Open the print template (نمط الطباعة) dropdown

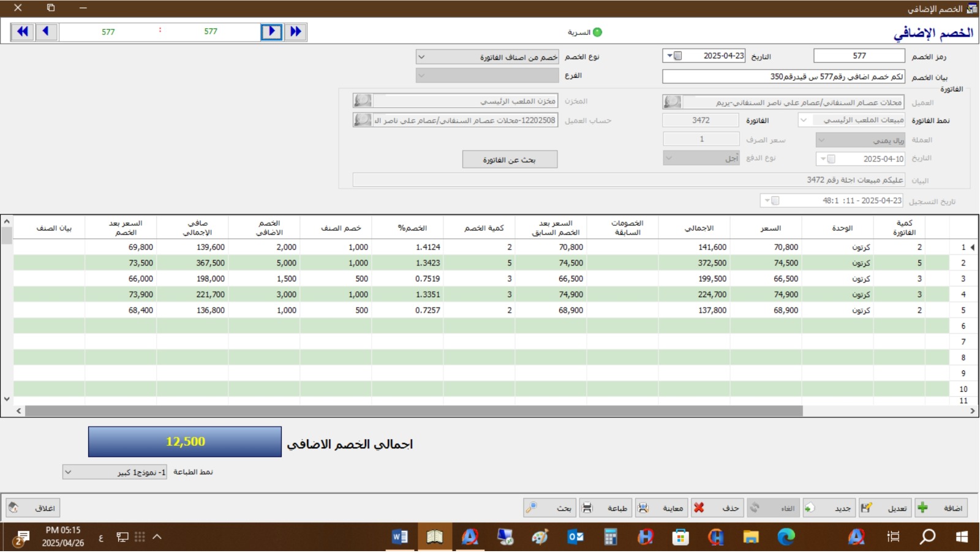pos(69,472)
